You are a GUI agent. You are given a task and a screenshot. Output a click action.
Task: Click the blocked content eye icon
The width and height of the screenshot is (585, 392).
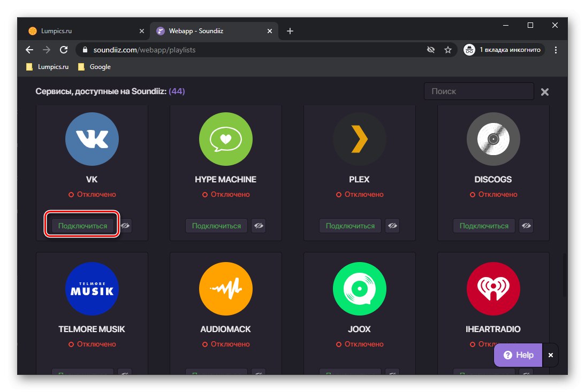point(431,50)
